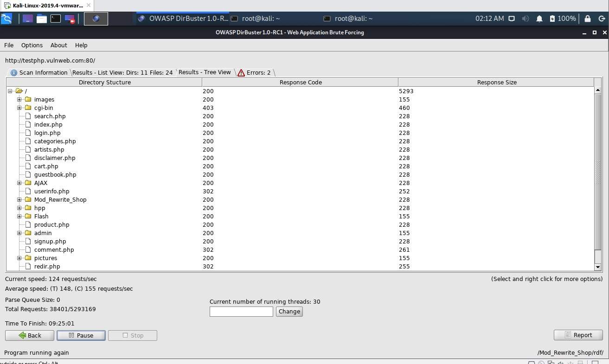Select the userinfo.php row
The image size is (609, 364).
[x=300, y=191]
